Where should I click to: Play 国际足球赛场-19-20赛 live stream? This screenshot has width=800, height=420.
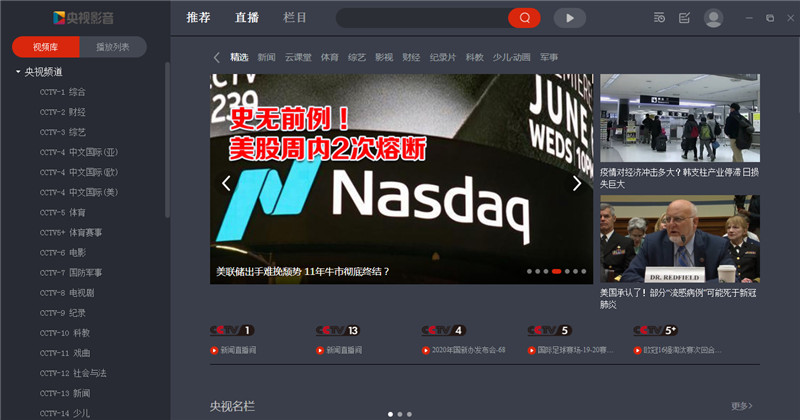pyautogui.click(x=570, y=350)
